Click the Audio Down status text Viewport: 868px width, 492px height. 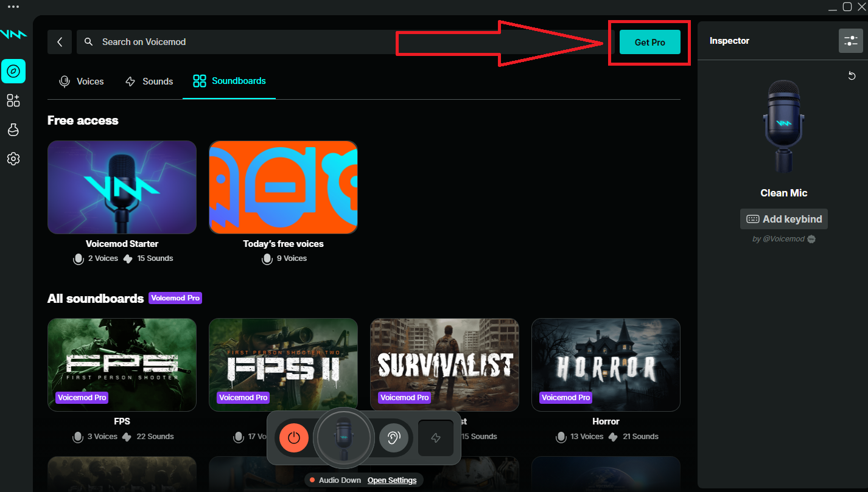tap(340, 480)
